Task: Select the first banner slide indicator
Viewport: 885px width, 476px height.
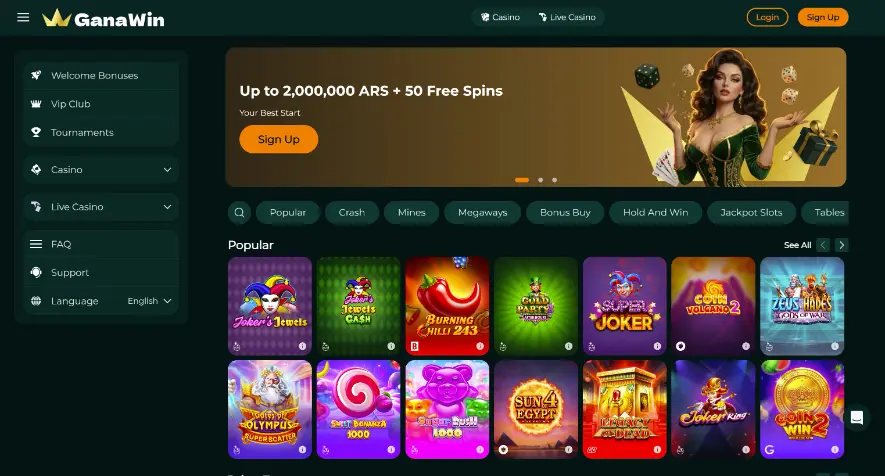Action: [522, 180]
